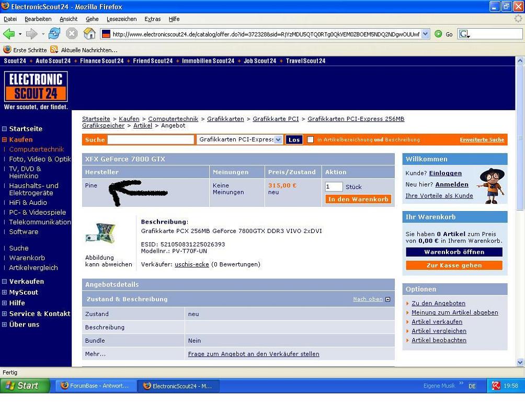Open seller uschis-ecke link
The height and width of the screenshot is (420, 525).
coord(192,264)
